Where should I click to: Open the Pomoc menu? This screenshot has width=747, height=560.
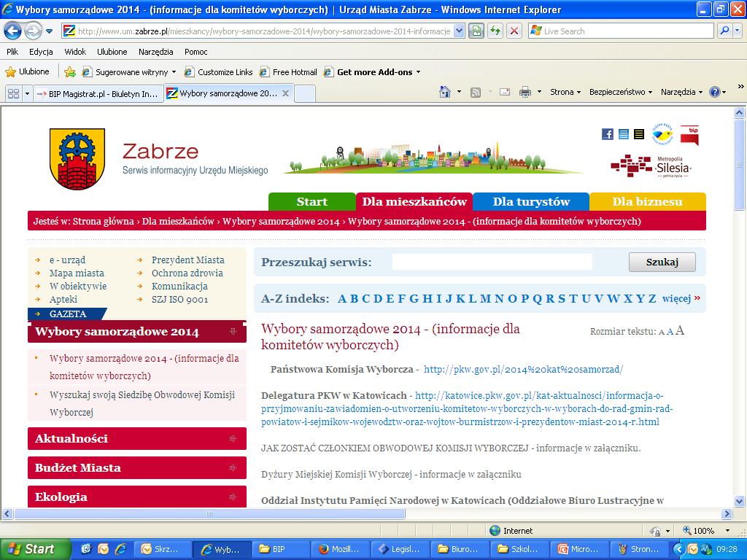click(196, 52)
